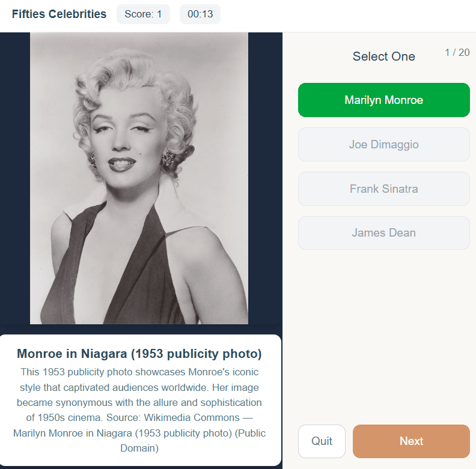The width and height of the screenshot is (476, 469).
Task: Click the 1 / 20 question counter
Action: [457, 52]
